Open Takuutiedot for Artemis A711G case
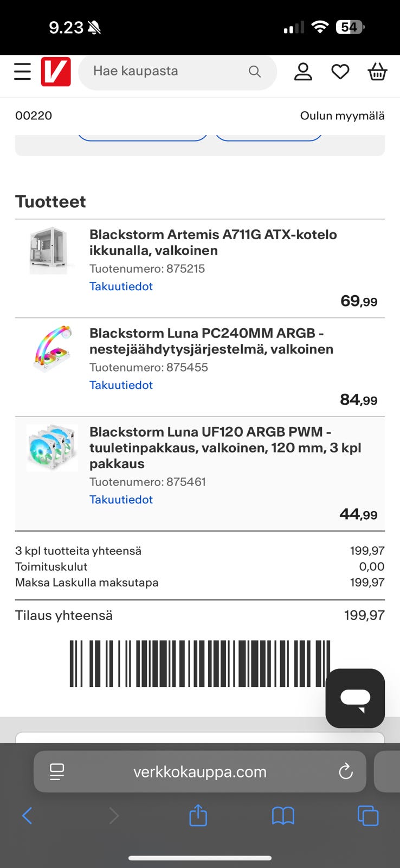The width and height of the screenshot is (400, 868). click(121, 286)
